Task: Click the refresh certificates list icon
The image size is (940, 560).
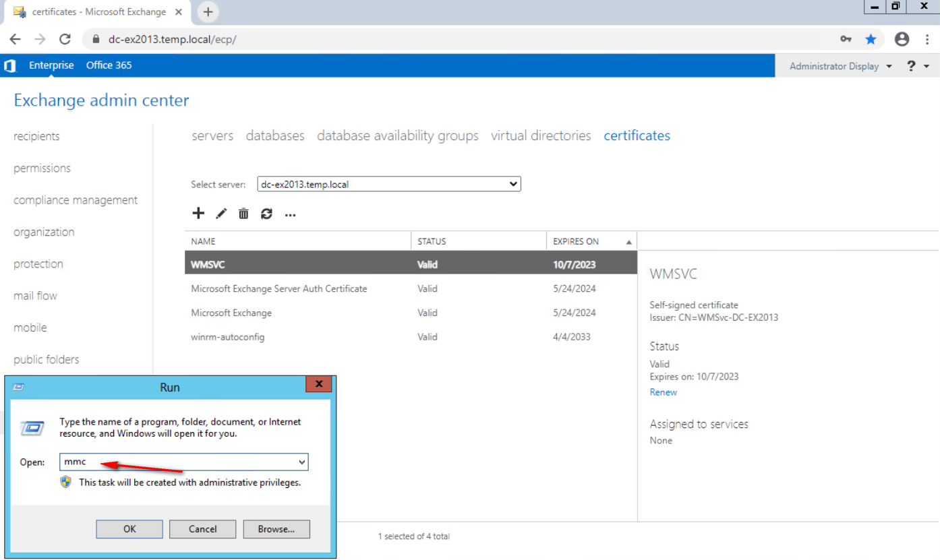Action: coord(266,214)
